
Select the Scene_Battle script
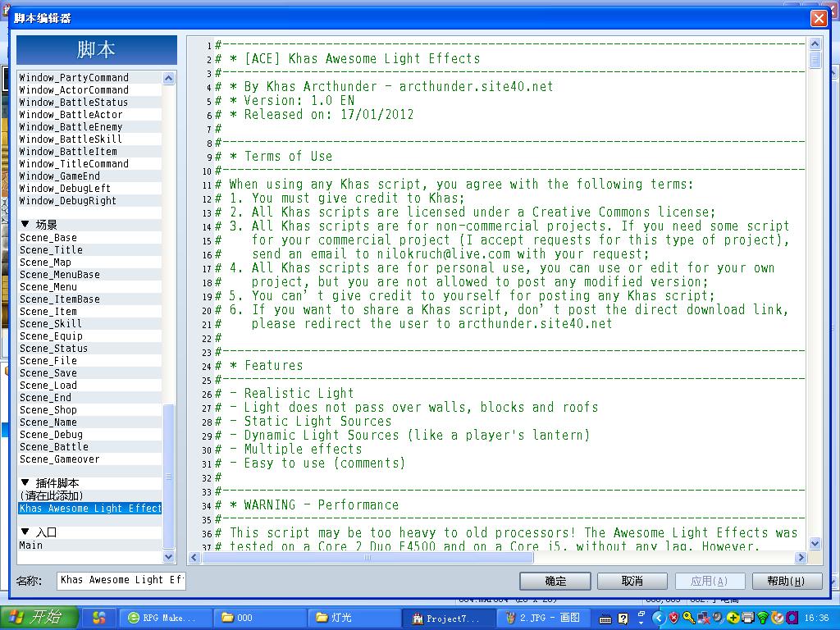[89, 447]
